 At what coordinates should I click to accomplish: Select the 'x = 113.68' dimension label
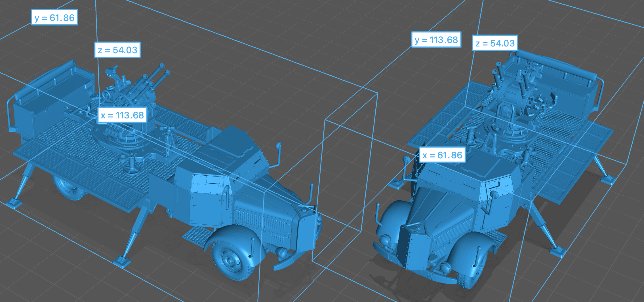coord(122,115)
